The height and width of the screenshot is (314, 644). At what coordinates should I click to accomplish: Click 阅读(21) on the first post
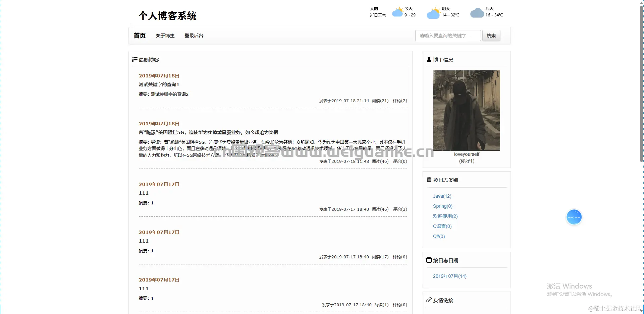tap(380, 101)
